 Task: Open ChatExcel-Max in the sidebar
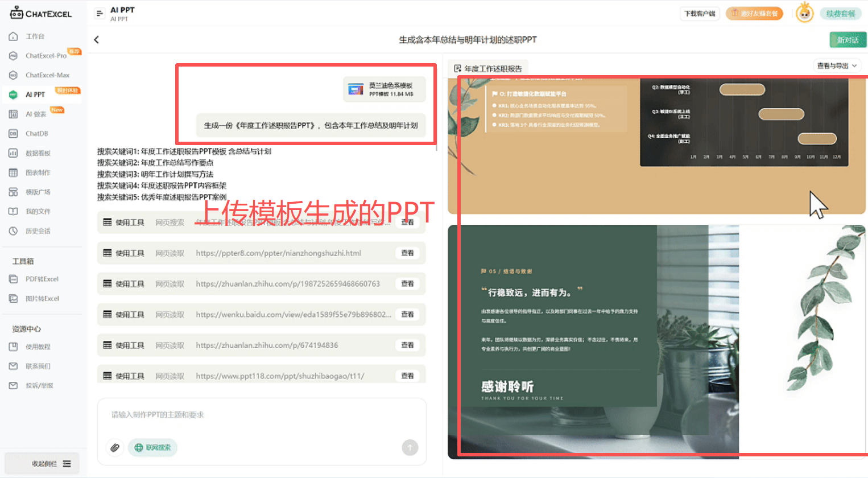47,75
